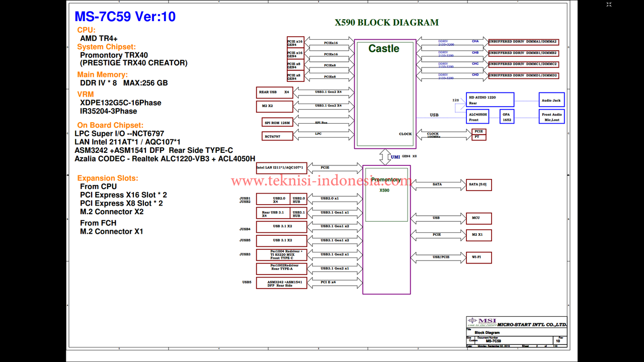Click the "LPC" arrow label
Screen dimensions: 644x362
pyautogui.click(x=318, y=134)
